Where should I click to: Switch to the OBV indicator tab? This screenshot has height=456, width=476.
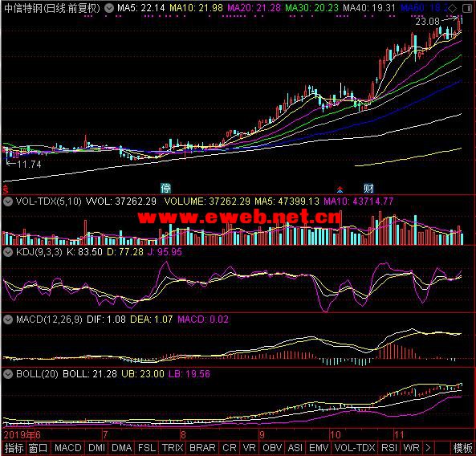click(271, 447)
